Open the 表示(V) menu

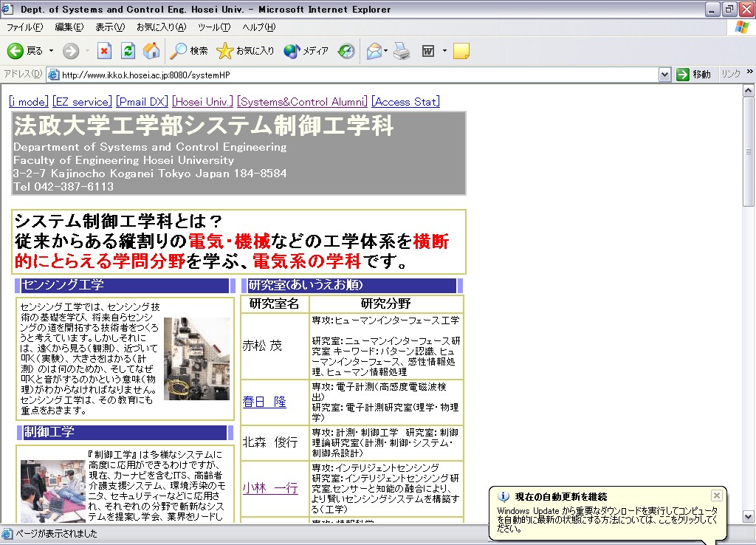tap(110, 27)
